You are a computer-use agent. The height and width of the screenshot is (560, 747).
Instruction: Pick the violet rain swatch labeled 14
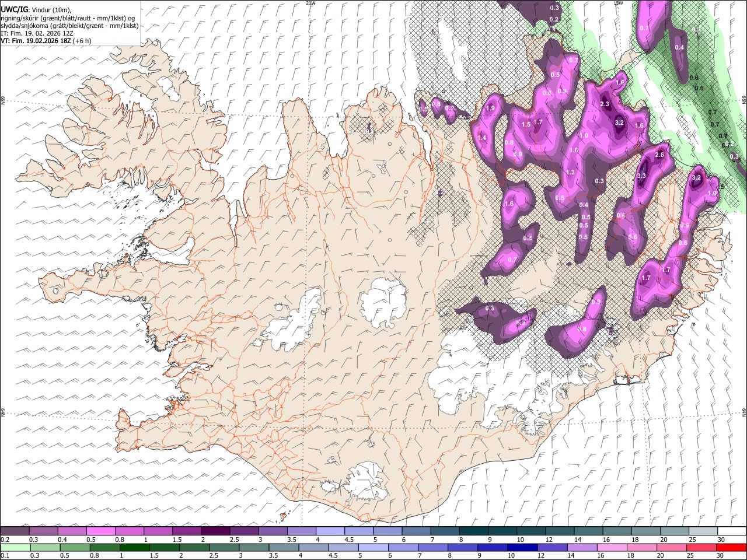(582, 547)
